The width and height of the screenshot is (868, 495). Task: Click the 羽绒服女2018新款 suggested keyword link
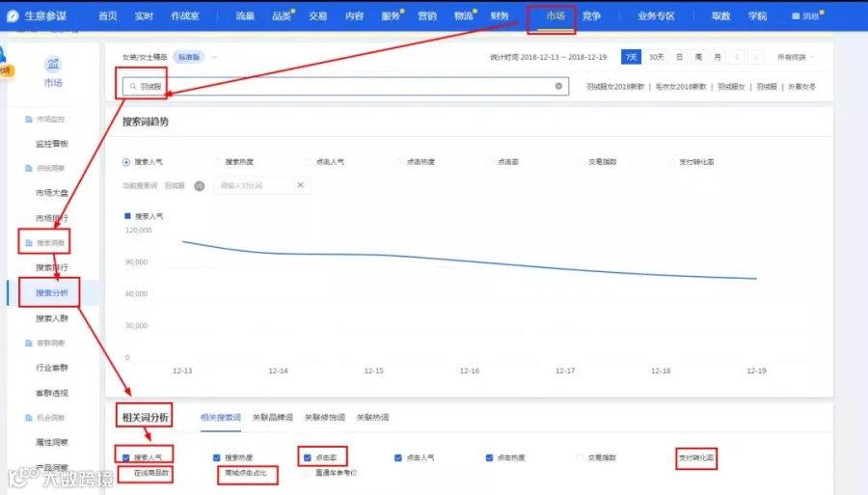click(x=615, y=87)
